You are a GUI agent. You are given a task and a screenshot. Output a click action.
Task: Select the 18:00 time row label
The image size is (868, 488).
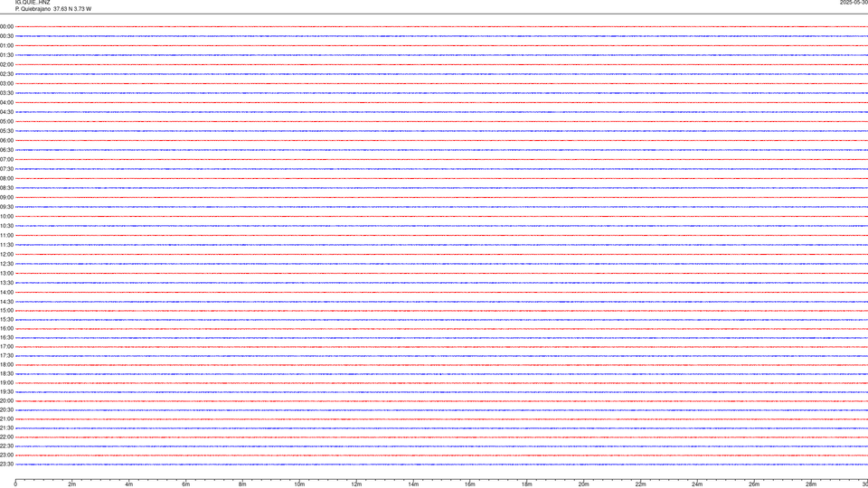(6, 364)
